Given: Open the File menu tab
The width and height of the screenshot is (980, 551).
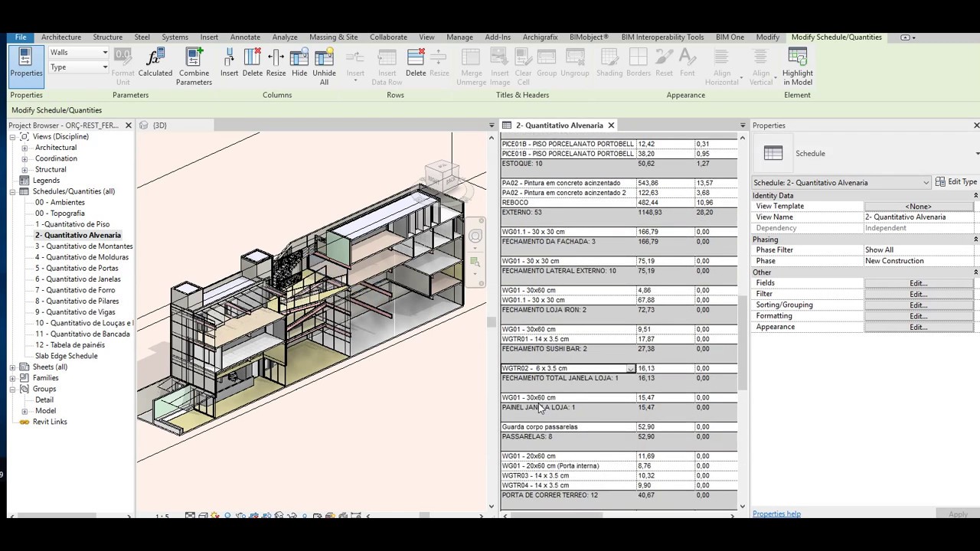Looking at the screenshot, I should [21, 37].
